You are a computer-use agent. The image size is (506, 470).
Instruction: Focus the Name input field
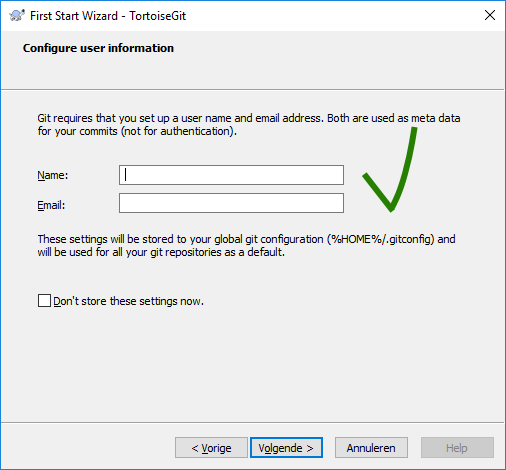pos(231,175)
